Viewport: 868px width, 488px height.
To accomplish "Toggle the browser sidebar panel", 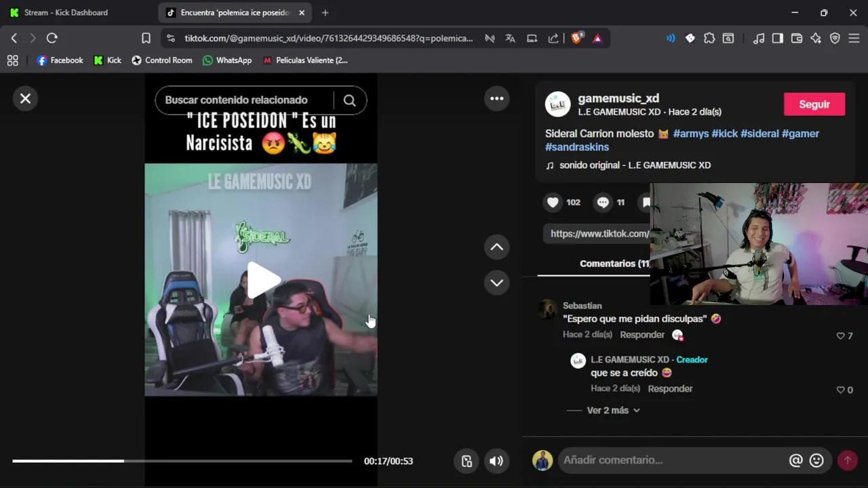I will click(x=778, y=39).
